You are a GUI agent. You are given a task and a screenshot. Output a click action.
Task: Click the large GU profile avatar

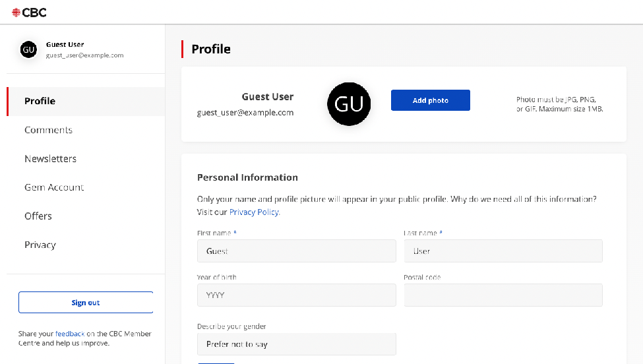point(349,104)
